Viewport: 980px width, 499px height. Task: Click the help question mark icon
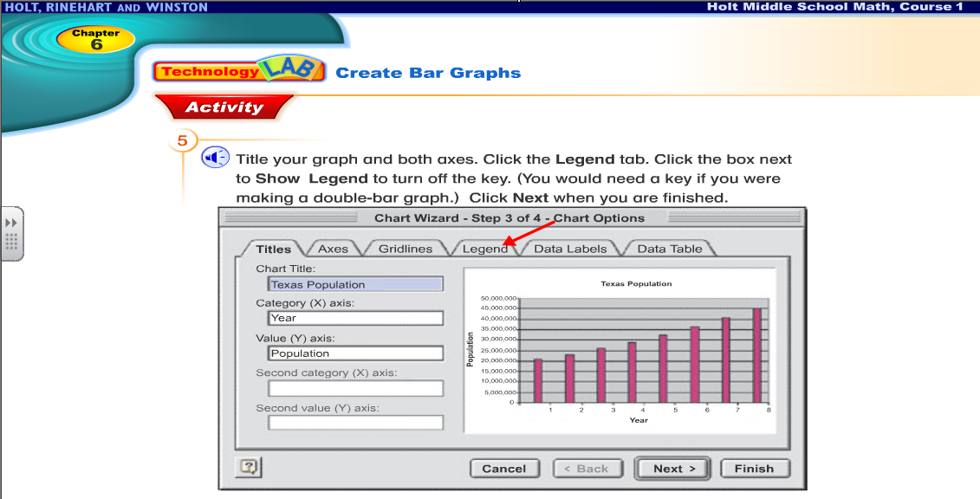pyautogui.click(x=249, y=467)
